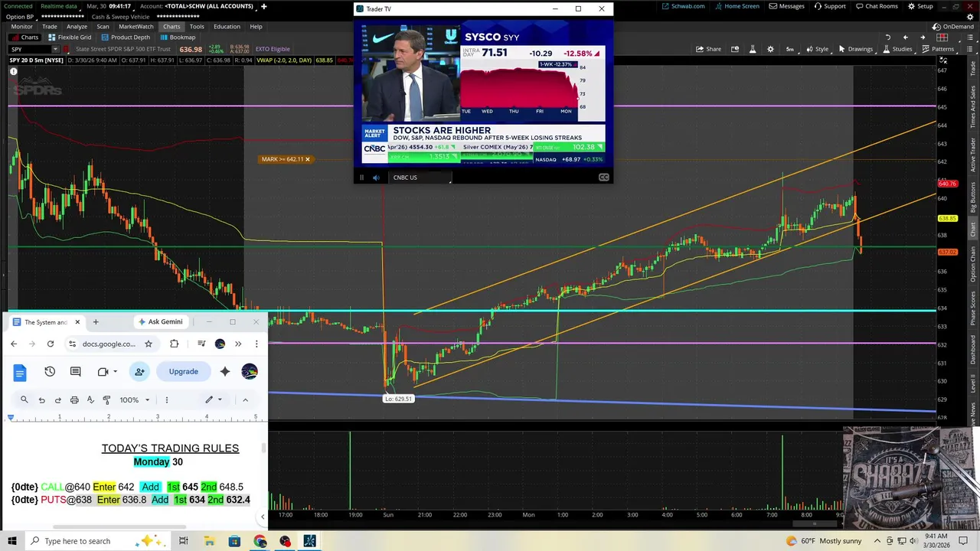Open Chrome media control icon
This screenshot has height=551, width=980.
[201, 344]
